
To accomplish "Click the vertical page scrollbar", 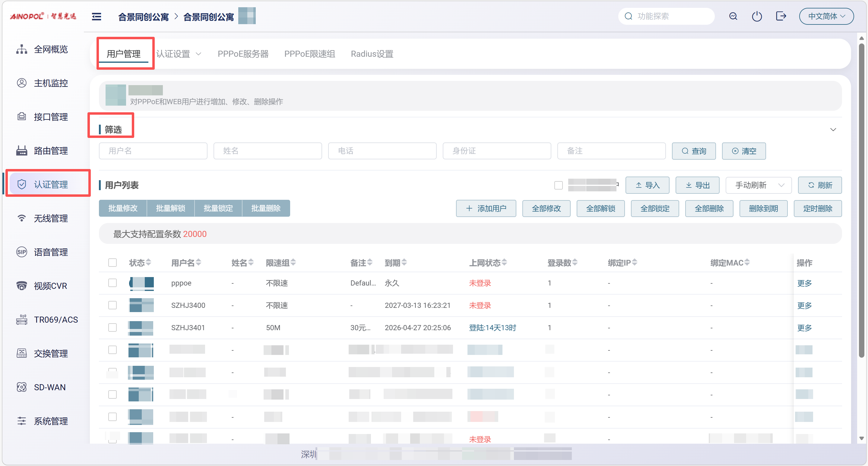I will pos(861,202).
